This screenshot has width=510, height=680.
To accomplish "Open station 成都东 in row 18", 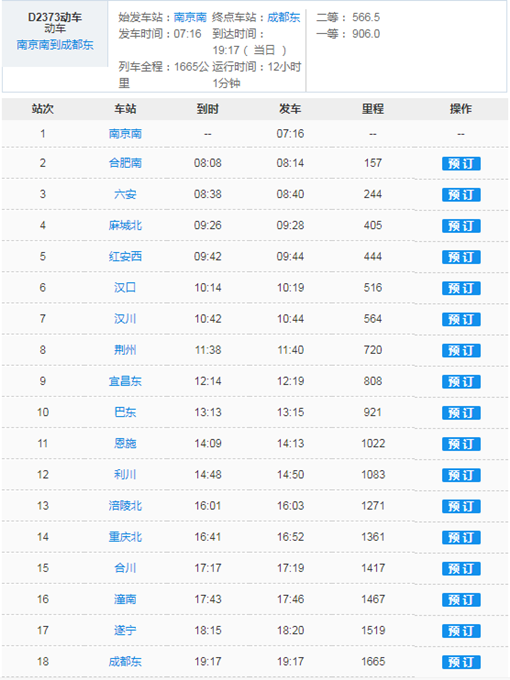I will tap(125, 662).
